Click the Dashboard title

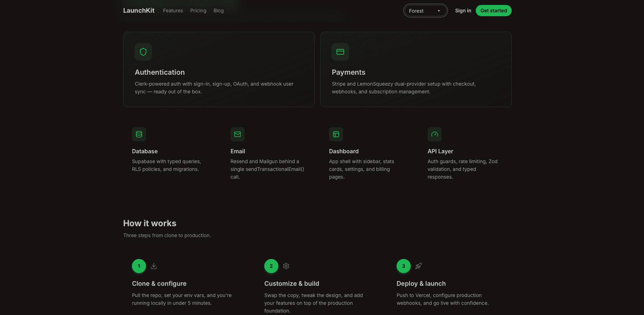coord(344,151)
